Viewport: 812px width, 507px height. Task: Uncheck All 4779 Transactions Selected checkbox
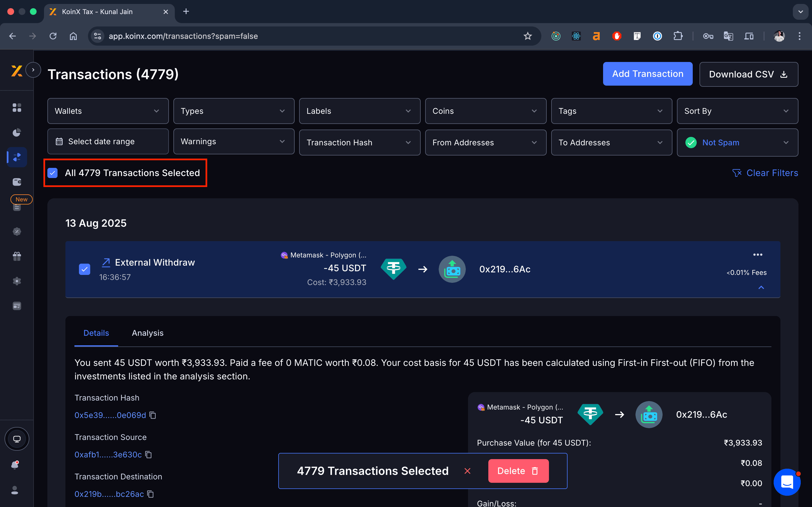coord(53,173)
